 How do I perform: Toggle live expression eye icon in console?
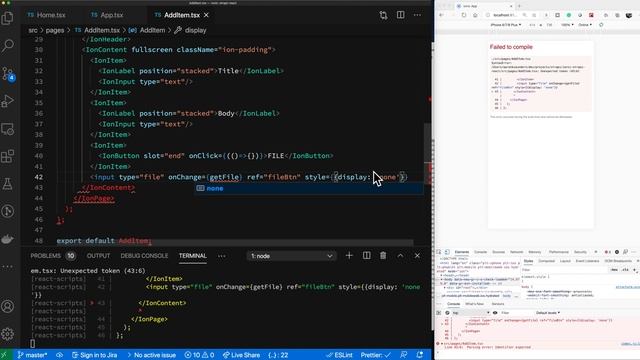495,313
